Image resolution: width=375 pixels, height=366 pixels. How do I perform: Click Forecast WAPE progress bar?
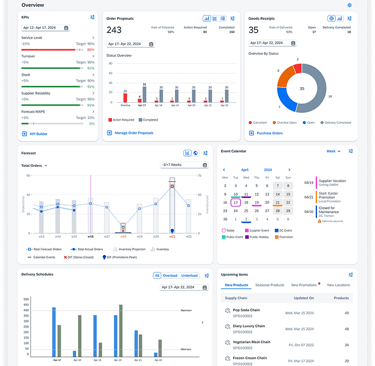(x=52, y=124)
